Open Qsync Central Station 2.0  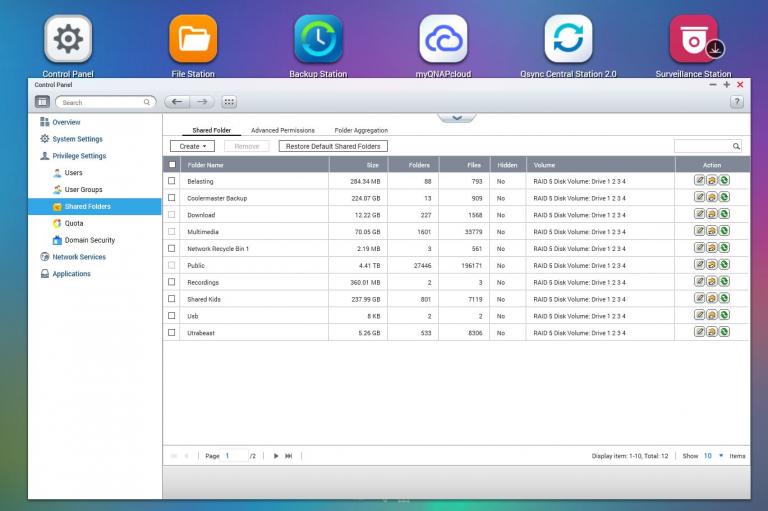568,39
